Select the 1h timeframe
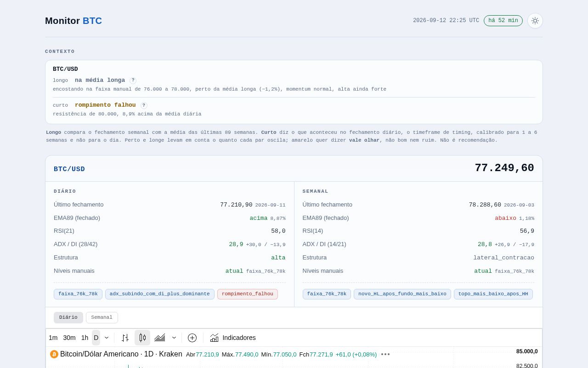 pos(85,338)
